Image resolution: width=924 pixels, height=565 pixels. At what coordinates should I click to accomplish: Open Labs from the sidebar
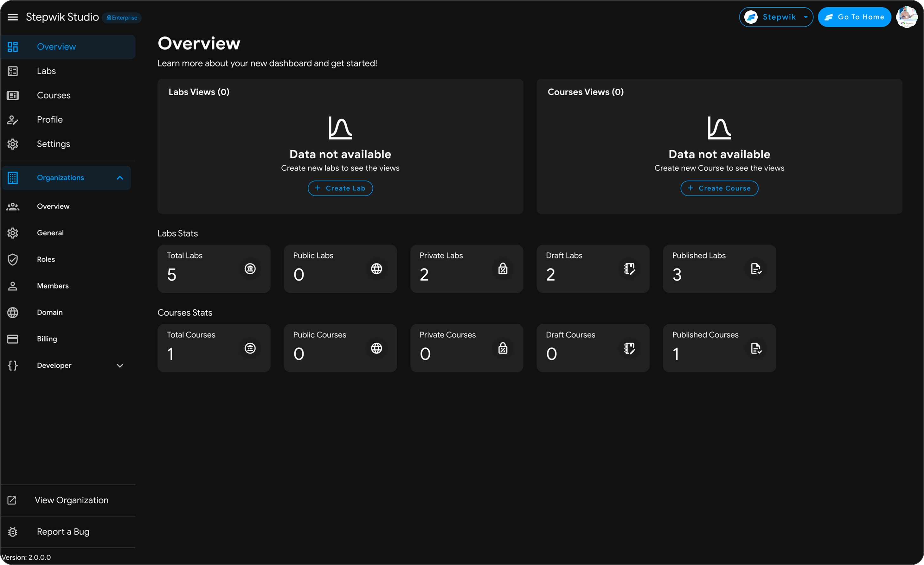click(68, 71)
